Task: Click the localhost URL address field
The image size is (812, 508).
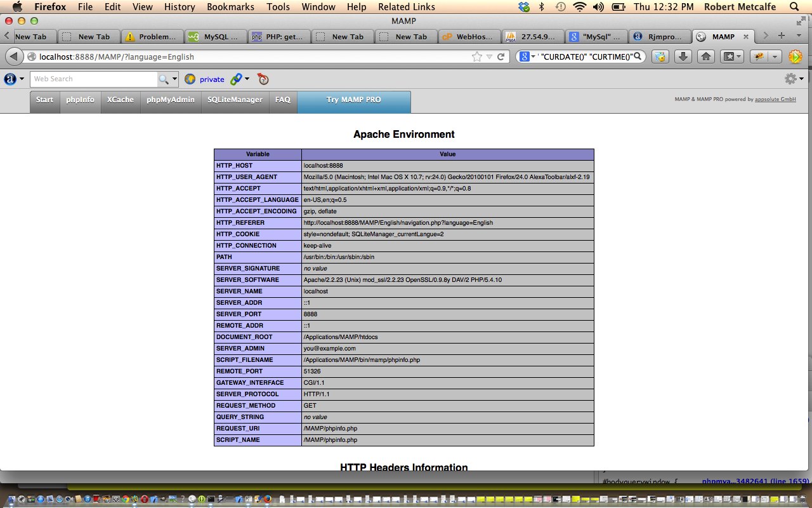Action: [254, 57]
